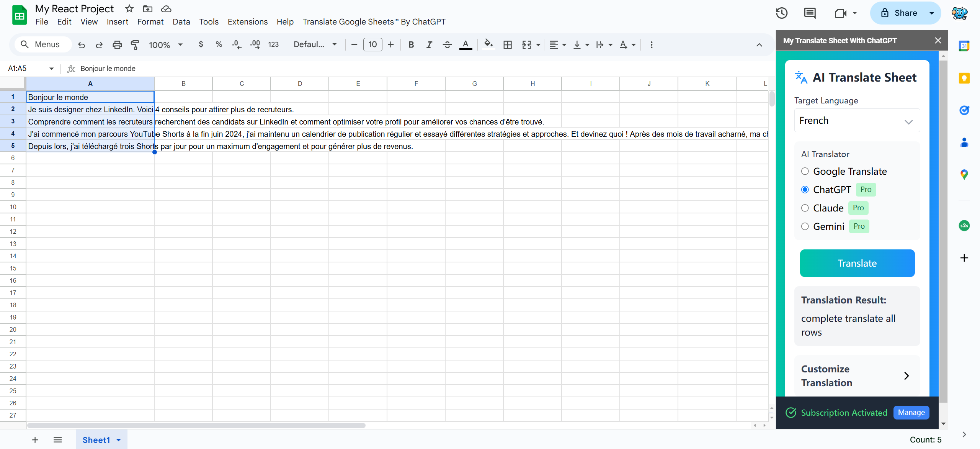Click the print icon
The width and height of the screenshot is (980, 449).
pos(117,45)
